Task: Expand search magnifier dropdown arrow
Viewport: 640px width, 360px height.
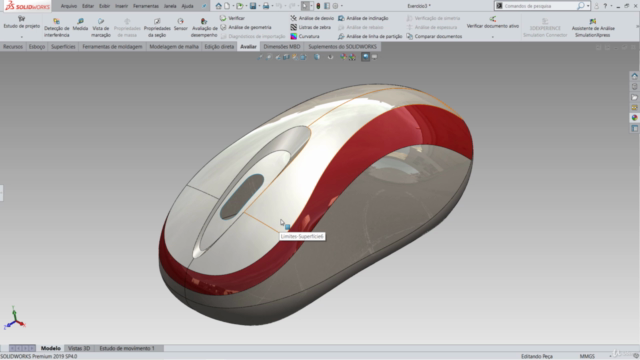Action: (588, 6)
